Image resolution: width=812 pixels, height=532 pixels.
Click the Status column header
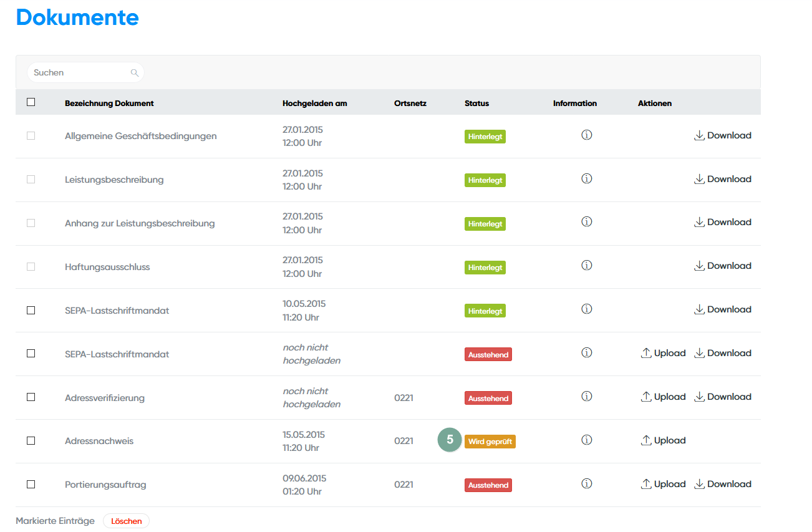pyautogui.click(x=476, y=104)
